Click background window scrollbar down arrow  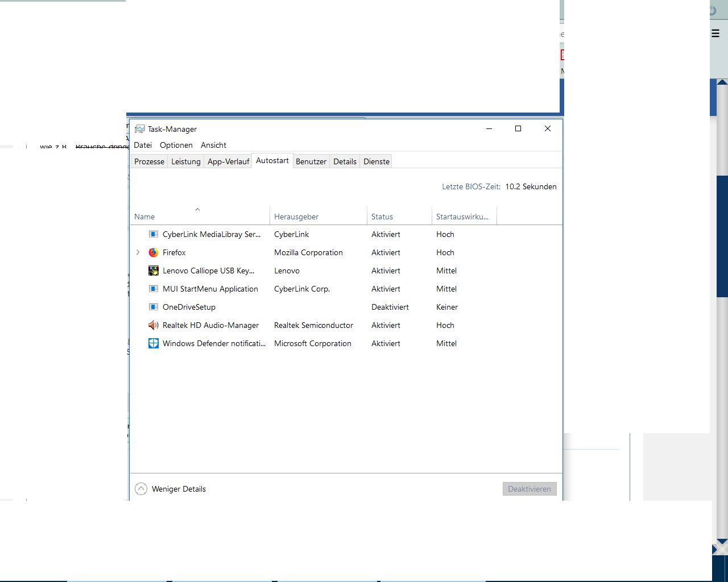click(x=722, y=542)
